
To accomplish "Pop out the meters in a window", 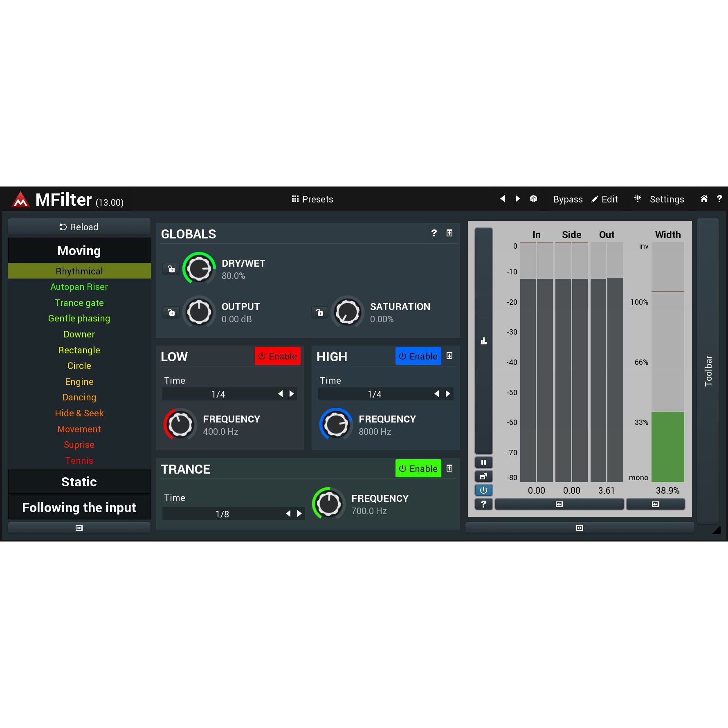I will [x=483, y=476].
